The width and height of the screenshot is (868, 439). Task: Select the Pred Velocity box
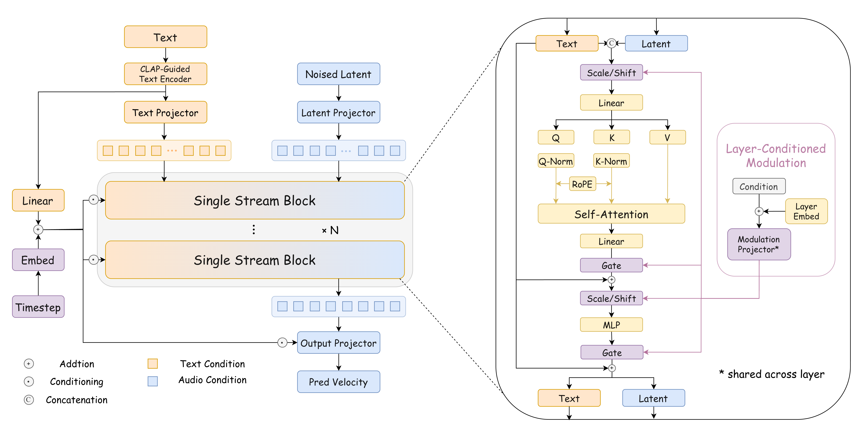pos(338,382)
